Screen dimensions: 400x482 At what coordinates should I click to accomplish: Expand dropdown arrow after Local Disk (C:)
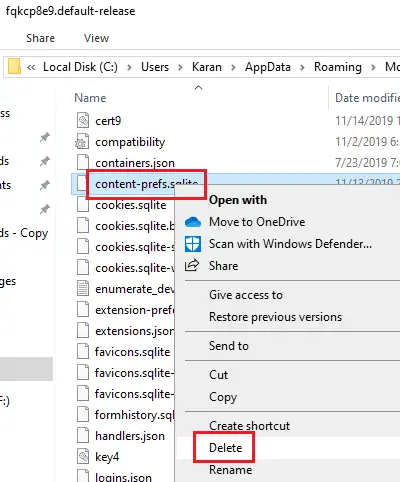(x=129, y=67)
